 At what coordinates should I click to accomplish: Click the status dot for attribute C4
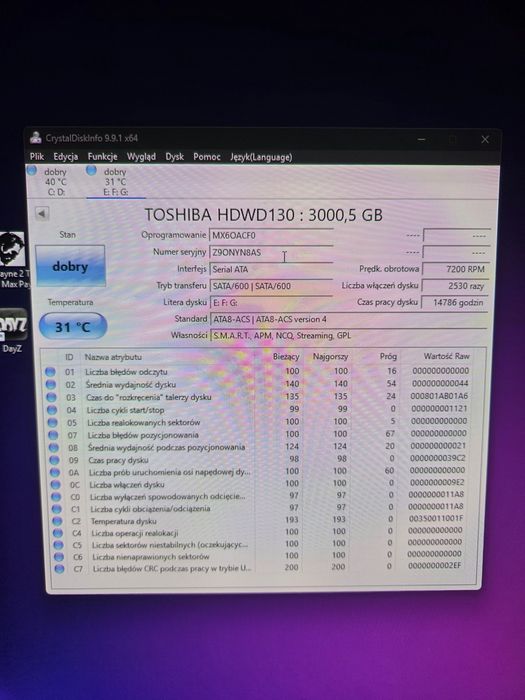point(58,533)
